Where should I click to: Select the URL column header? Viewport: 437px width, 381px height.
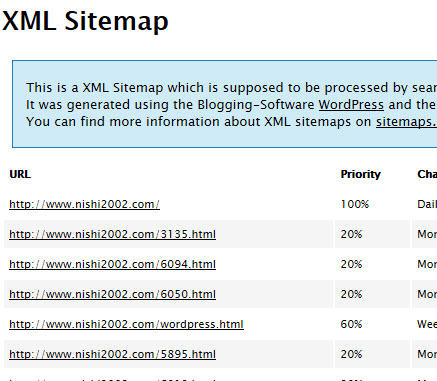pos(20,174)
